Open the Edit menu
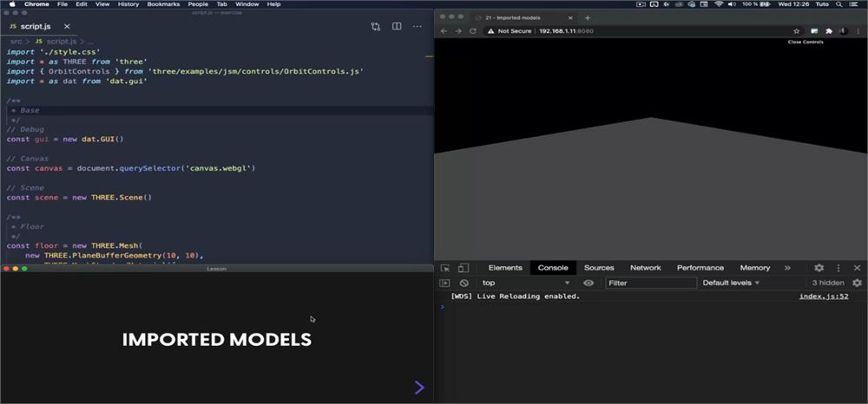Viewport: 868px width, 404px height. [x=82, y=3]
